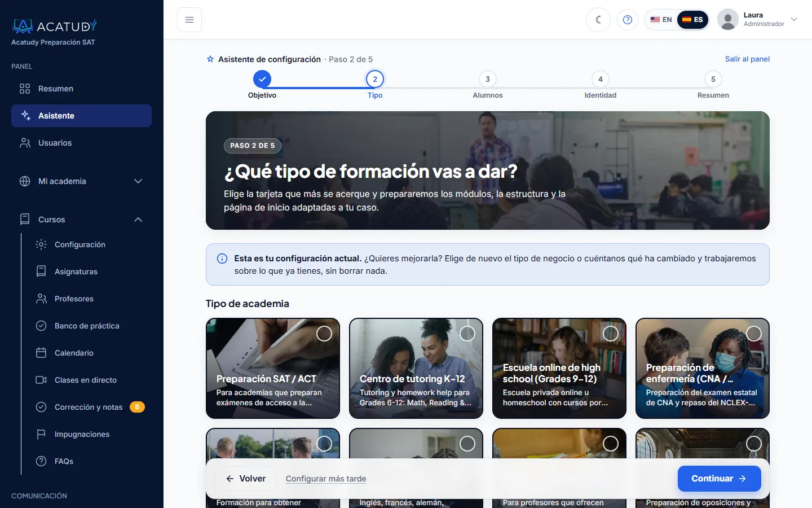Screen dimensions: 812x508
Task: Select the Escuela online de high school radio
Action: [611, 334]
